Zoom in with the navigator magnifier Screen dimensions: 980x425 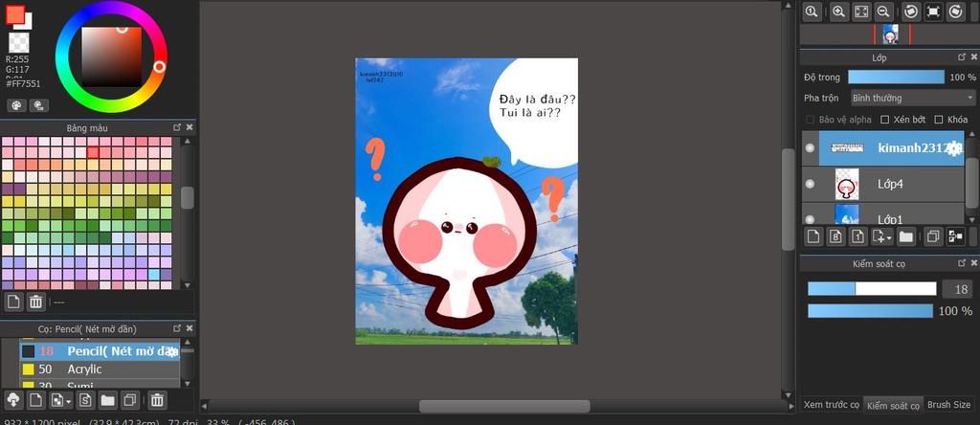(838, 11)
